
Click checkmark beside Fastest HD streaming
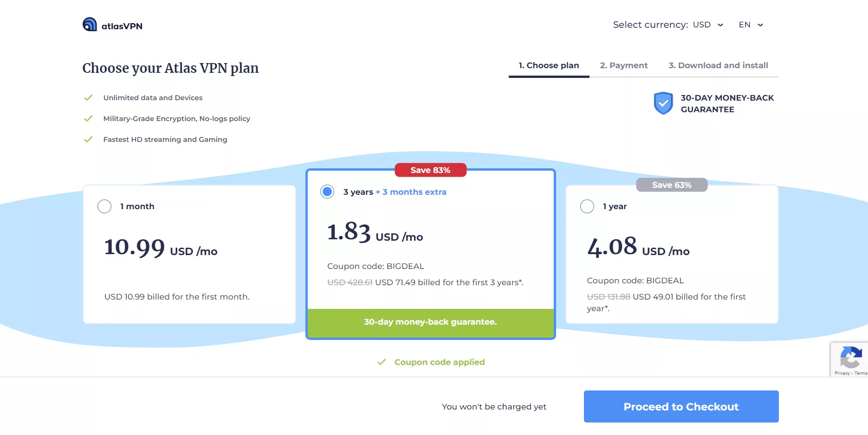coord(88,140)
